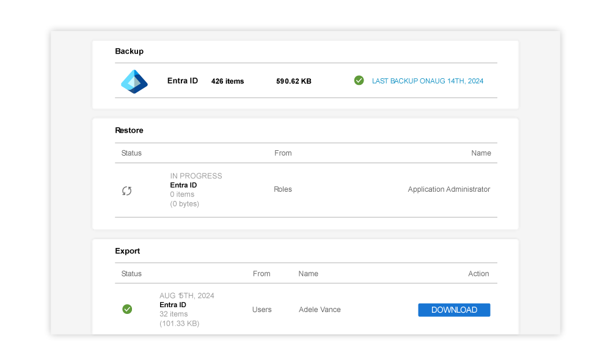Select the '426 items' backup count

pos(227,81)
